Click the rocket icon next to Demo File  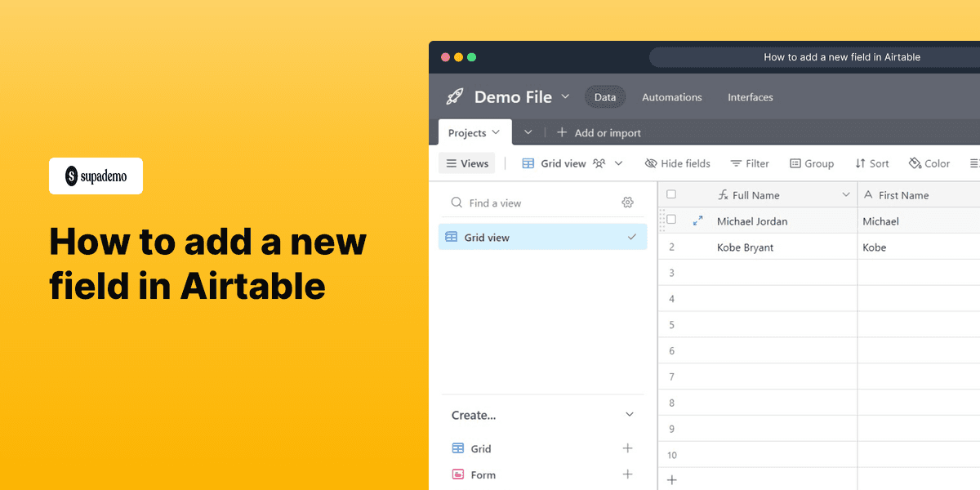click(x=454, y=96)
